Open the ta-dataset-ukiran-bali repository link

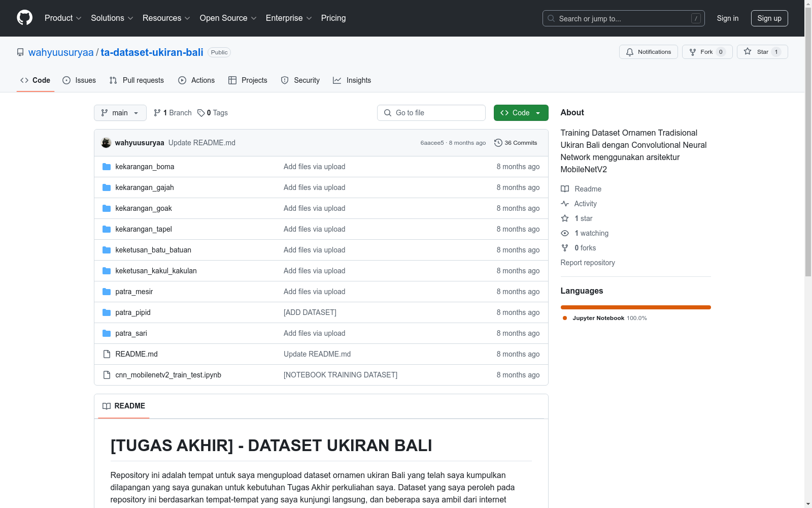point(152,52)
